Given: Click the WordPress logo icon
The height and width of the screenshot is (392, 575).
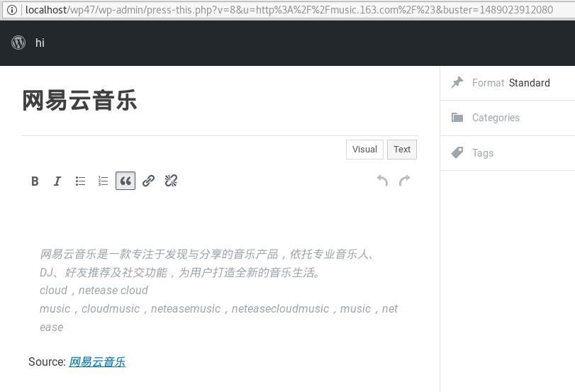Looking at the screenshot, I should (18, 43).
